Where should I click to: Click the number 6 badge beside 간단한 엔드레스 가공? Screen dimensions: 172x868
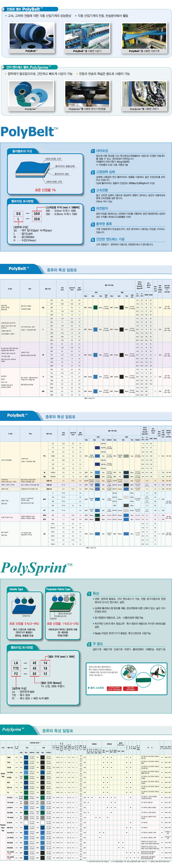tap(93, 239)
